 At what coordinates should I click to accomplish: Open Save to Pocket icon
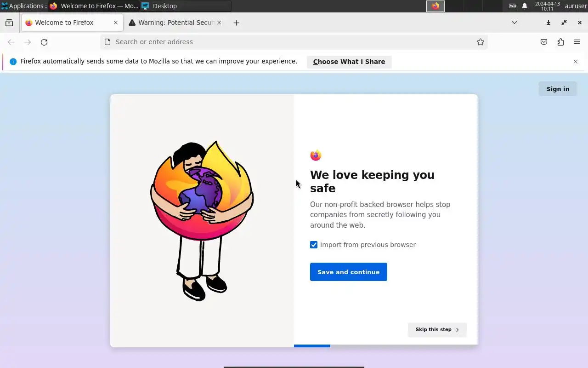tap(544, 42)
